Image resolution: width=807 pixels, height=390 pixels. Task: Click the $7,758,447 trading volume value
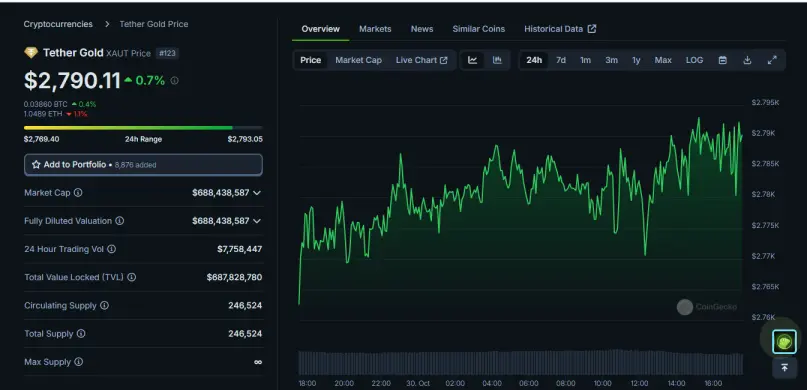(x=239, y=249)
